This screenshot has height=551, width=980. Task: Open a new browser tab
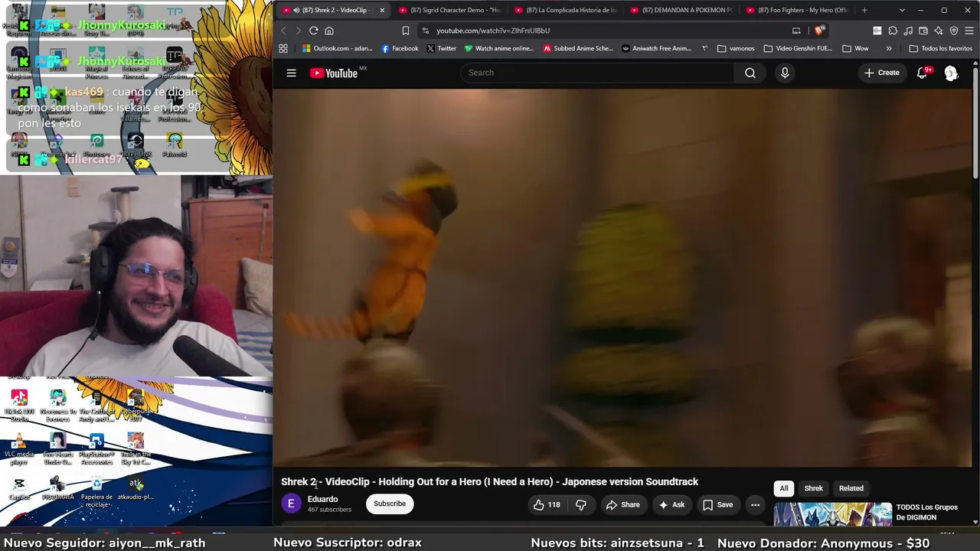pyautogui.click(x=864, y=10)
